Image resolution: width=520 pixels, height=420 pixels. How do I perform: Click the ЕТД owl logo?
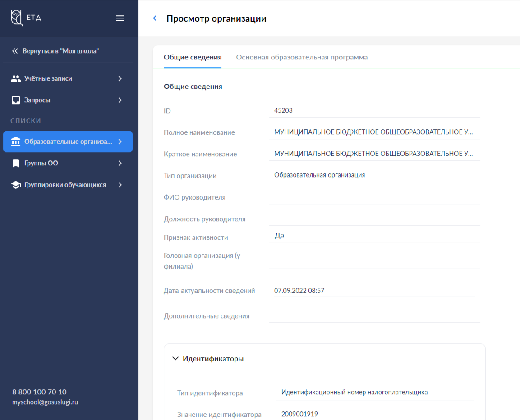click(17, 18)
